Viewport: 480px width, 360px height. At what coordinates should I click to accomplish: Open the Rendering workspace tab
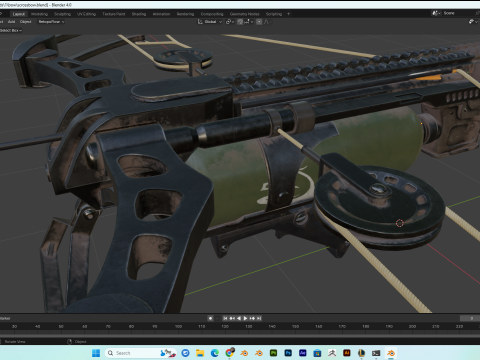pyautogui.click(x=185, y=14)
